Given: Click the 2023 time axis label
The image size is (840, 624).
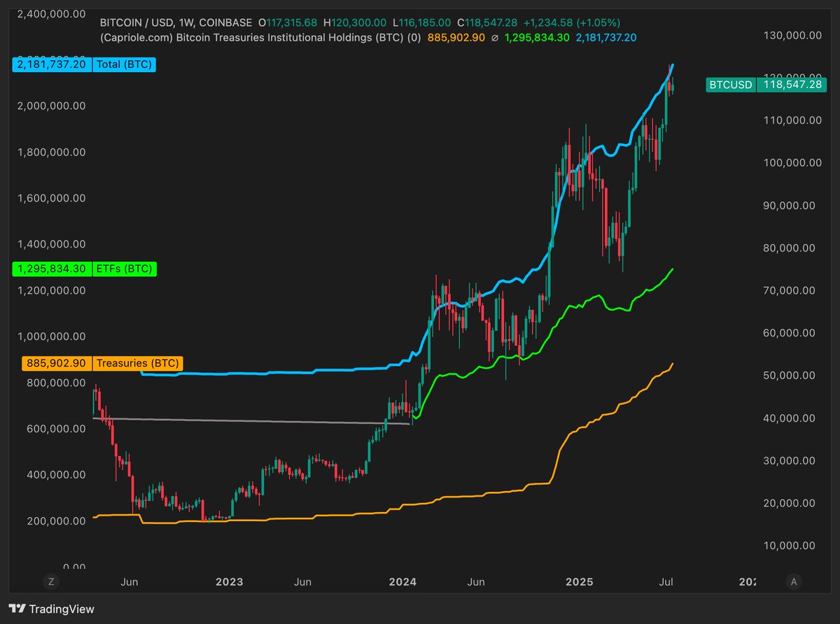Looking at the screenshot, I should [x=229, y=582].
